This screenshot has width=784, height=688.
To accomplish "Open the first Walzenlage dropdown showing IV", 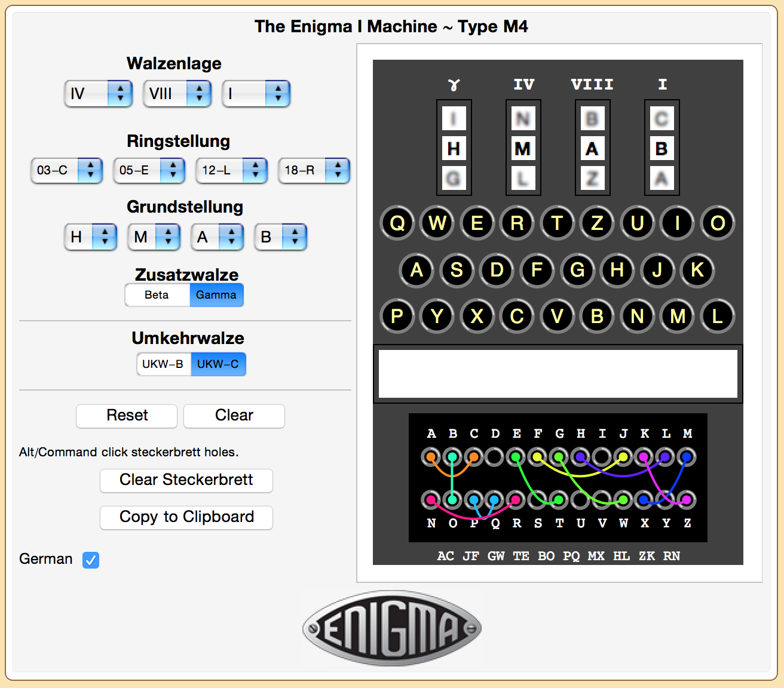I will click(x=98, y=94).
